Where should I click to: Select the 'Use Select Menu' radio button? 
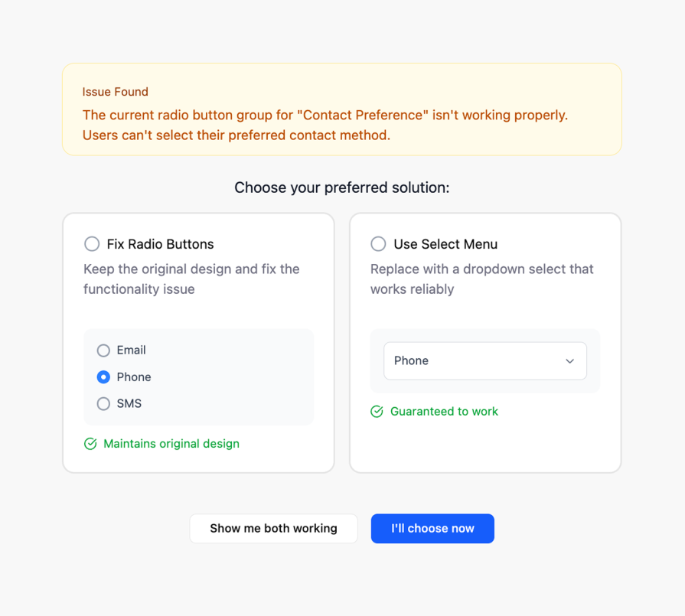click(x=378, y=244)
